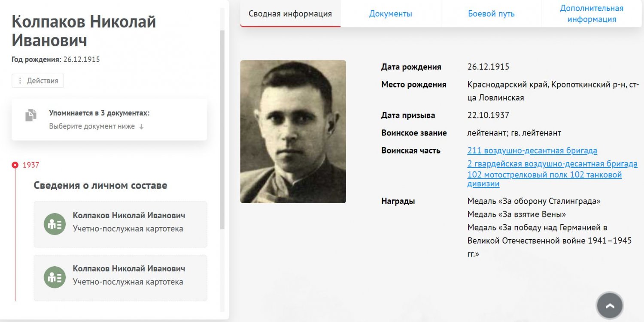Click the documents icon beside 'Упоминается в 3 документах'
Screen dimensions: 644x322
(31, 115)
